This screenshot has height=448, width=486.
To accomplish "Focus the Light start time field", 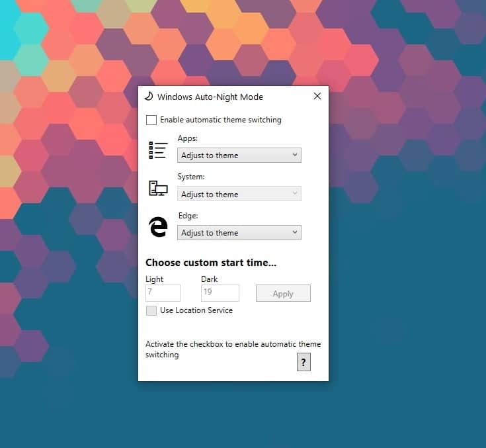I will pyautogui.click(x=163, y=293).
